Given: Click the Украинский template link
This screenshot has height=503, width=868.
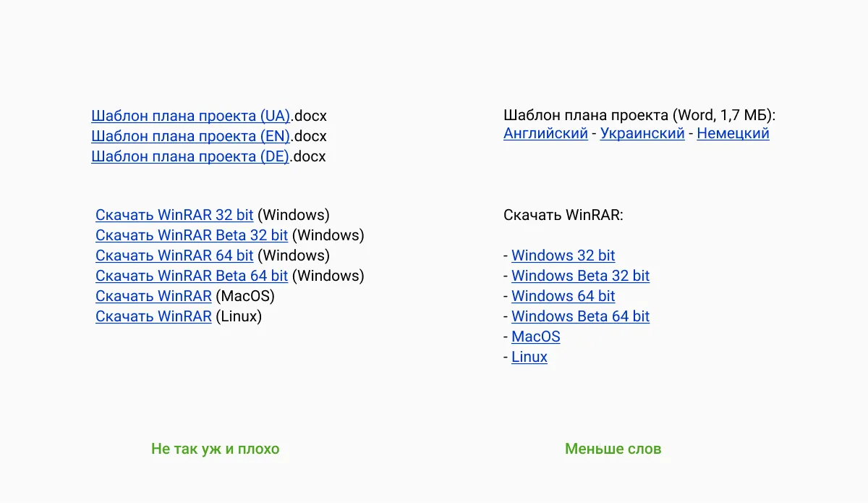Looking at the screenshot, I should (642, 134).
